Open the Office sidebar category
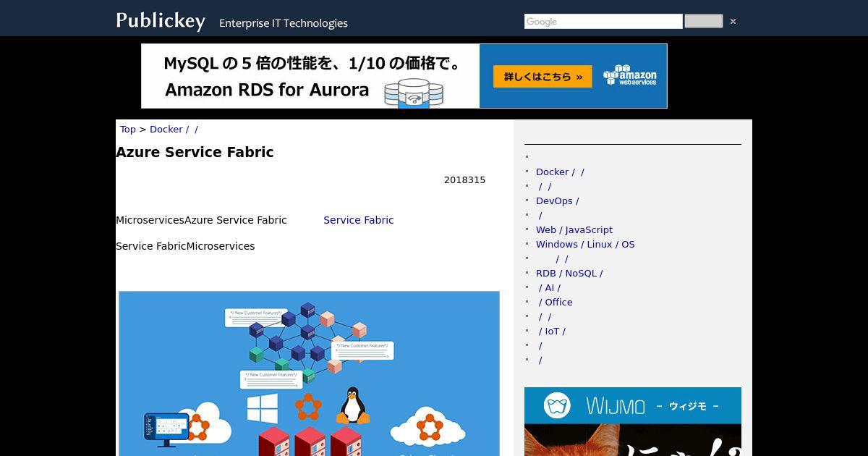 556,302
